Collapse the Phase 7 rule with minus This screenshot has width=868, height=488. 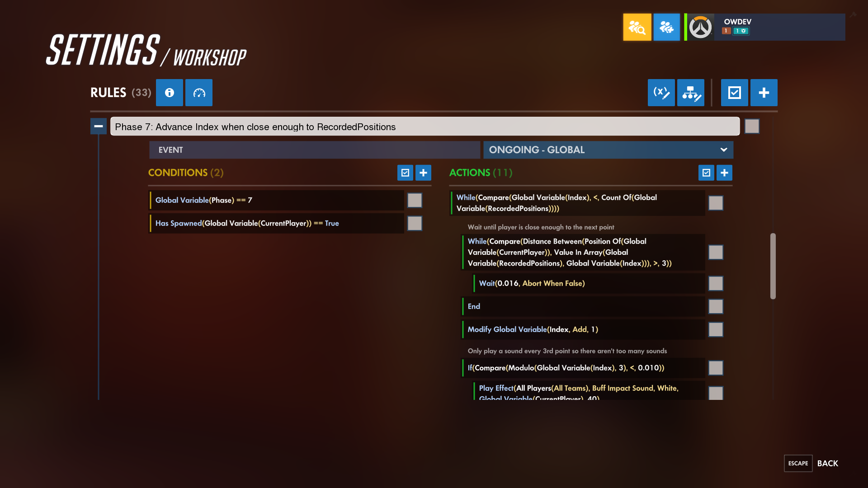pos(99,126)
